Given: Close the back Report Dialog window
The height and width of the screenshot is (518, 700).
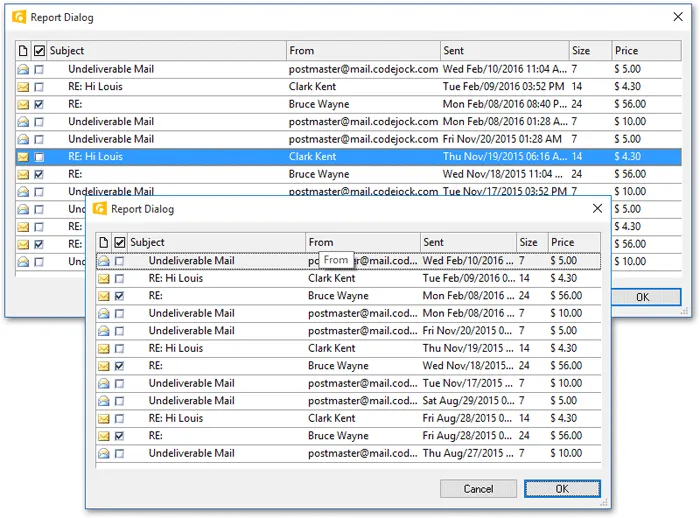Looking at the screenshot, I should 678,17.
